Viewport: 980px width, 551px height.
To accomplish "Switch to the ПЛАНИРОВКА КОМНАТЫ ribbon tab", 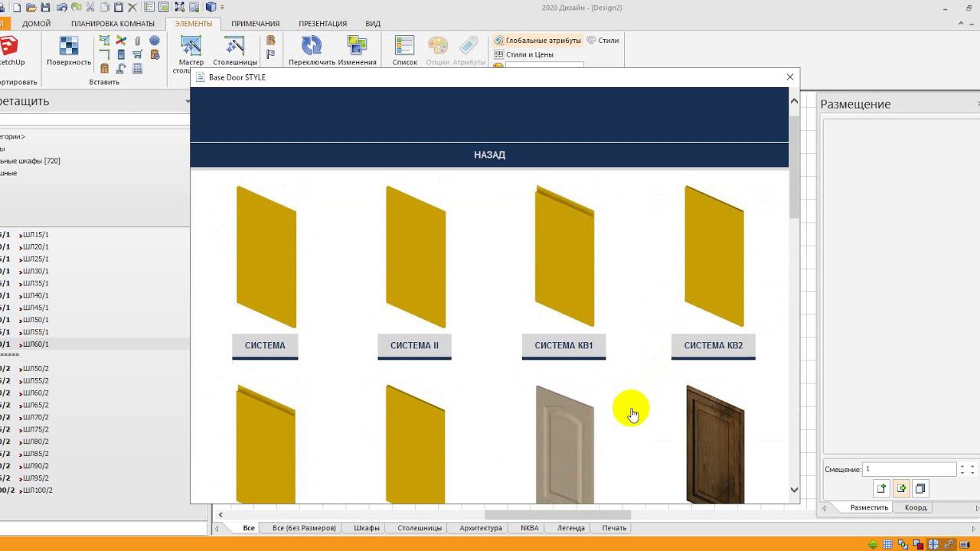I will pos(113,24).
